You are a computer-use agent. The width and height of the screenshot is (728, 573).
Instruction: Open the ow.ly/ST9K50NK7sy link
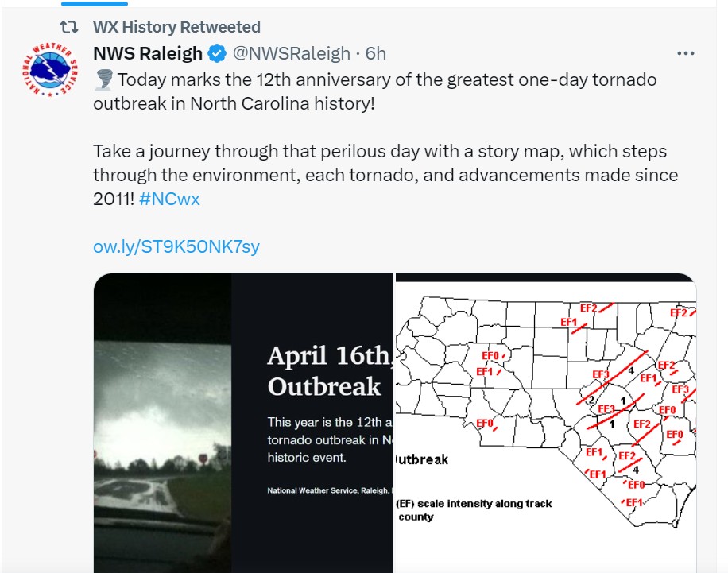click(x=176, y=246)
